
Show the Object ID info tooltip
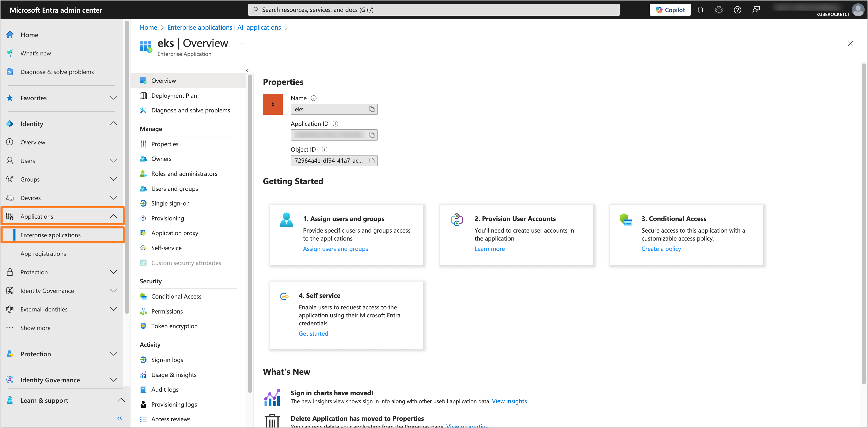click(x=324, y=149)
